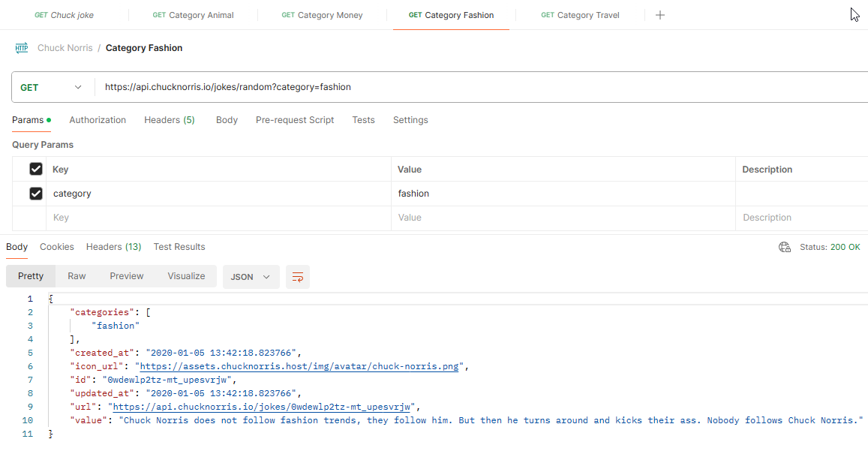
Task: Select the response Body tab
Action: [17, 247]
